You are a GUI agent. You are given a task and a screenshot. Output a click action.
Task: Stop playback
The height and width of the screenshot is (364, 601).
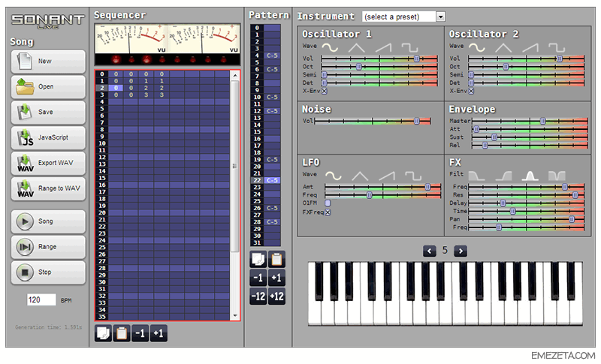pyautogui.click(x=48, y=272)
